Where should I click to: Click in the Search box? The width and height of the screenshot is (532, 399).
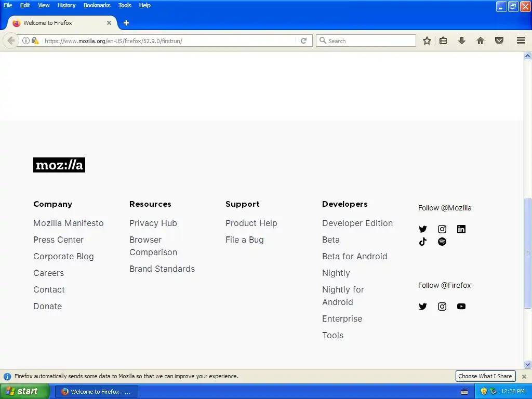366,41
